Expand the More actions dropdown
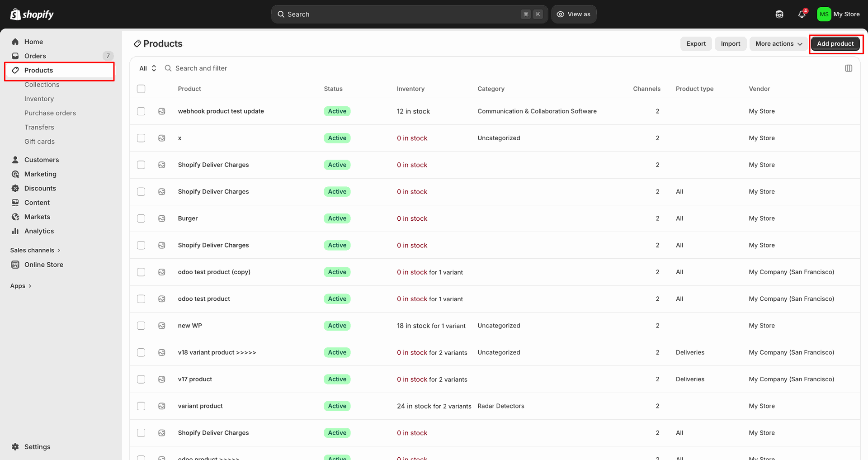 pos(778,44)
